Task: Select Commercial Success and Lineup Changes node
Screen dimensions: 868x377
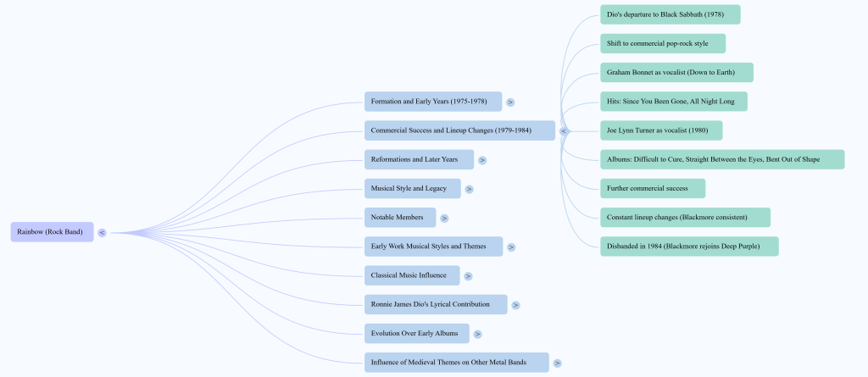Action: click(459, 130)
